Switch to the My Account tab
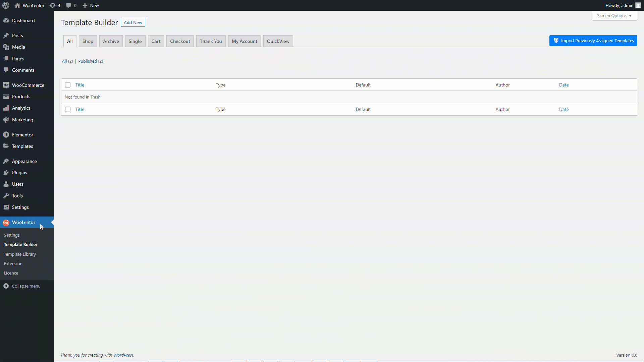The width and height of the screenshot is (644, 362). click(245, 41)
